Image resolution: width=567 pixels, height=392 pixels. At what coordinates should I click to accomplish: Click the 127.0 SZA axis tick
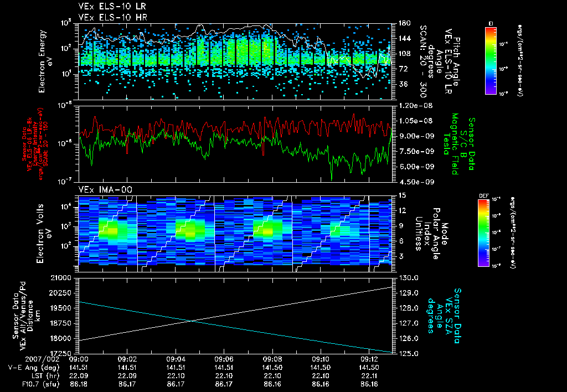pyautogui.click(x=408, y=323)
